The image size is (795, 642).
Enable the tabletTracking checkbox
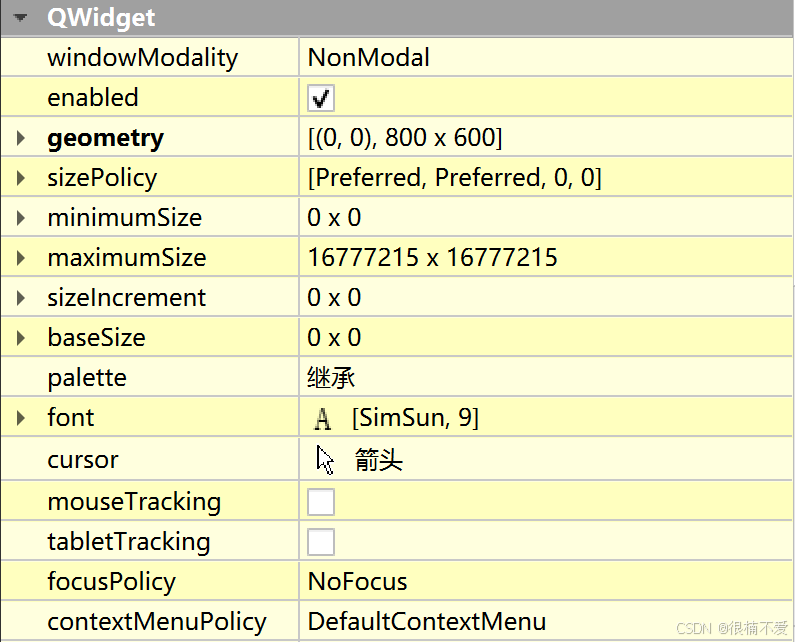tap(320, 542)
